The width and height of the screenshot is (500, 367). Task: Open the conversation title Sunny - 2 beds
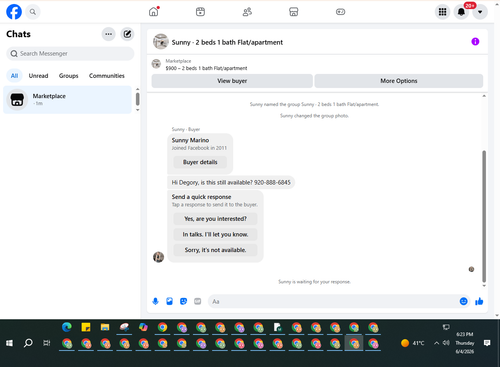227,42
